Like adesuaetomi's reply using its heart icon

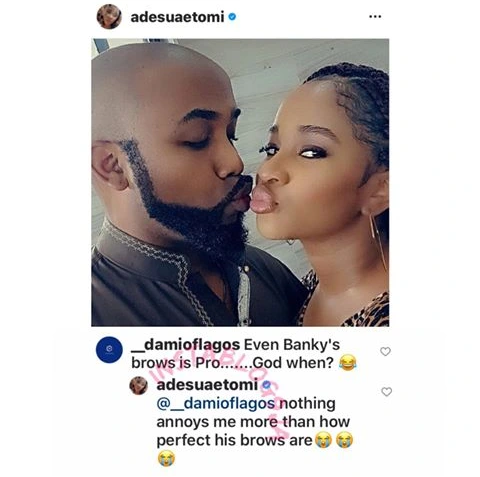click(386, 392)
